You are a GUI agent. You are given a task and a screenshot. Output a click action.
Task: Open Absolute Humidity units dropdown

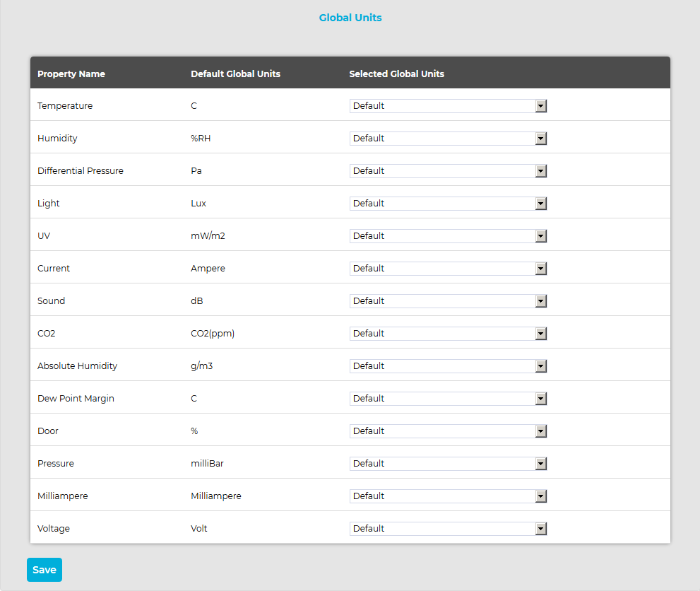[x=448, y=366]
